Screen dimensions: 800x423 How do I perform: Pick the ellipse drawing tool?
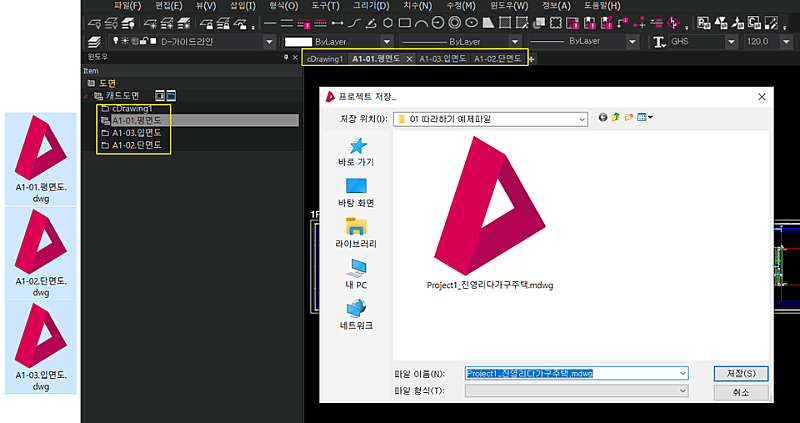[x=471, y=23]
